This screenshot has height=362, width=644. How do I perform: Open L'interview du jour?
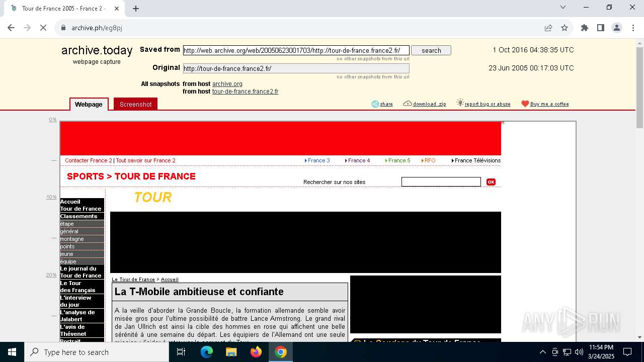coord(82,301)
